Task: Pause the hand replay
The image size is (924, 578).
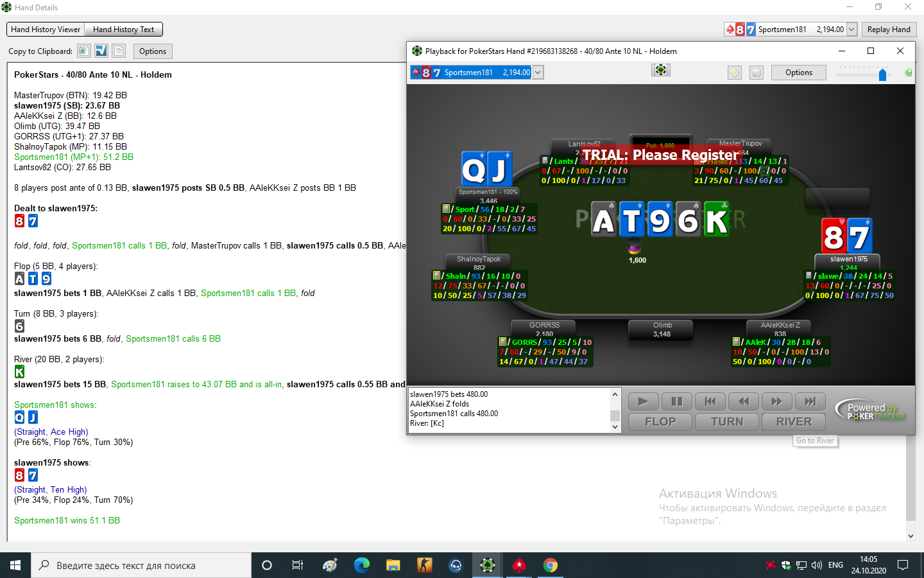Action: click(676, 401)
